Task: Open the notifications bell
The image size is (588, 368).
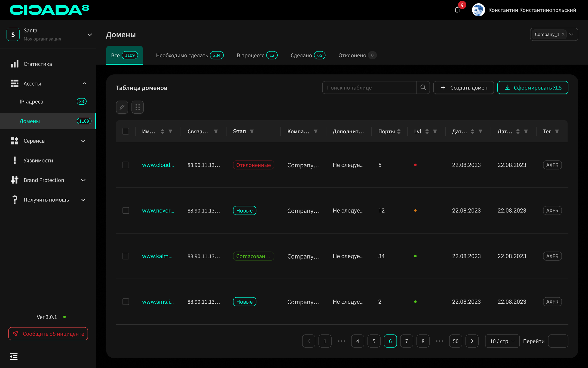Action: pyautogui.click(x=457, y=10)
